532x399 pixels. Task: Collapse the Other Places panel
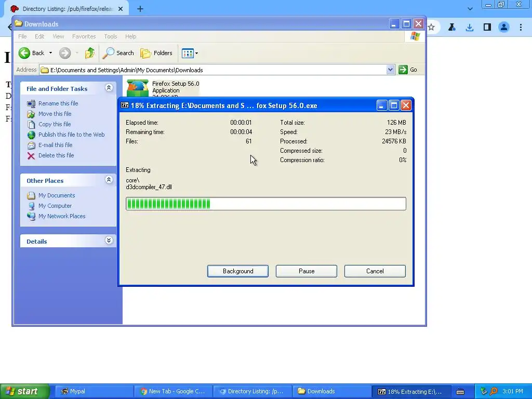[x=109, y=180]
